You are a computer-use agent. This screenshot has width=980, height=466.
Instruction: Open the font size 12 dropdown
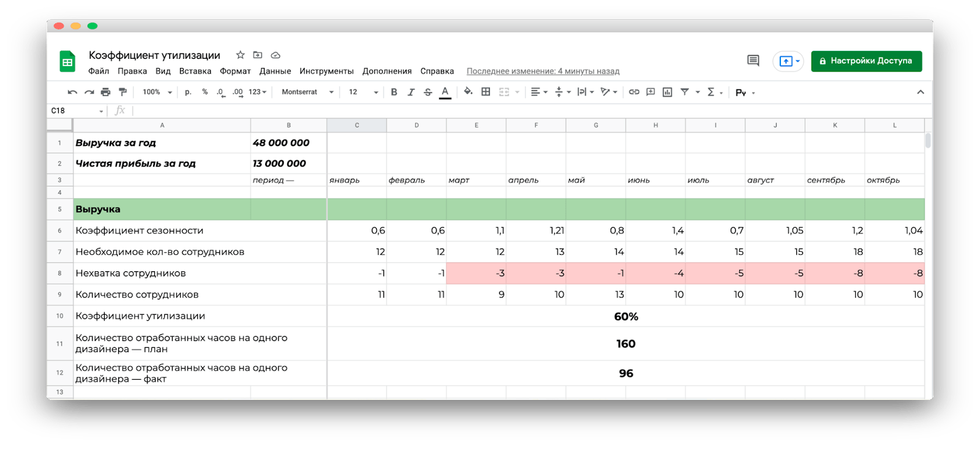point(363,92)
